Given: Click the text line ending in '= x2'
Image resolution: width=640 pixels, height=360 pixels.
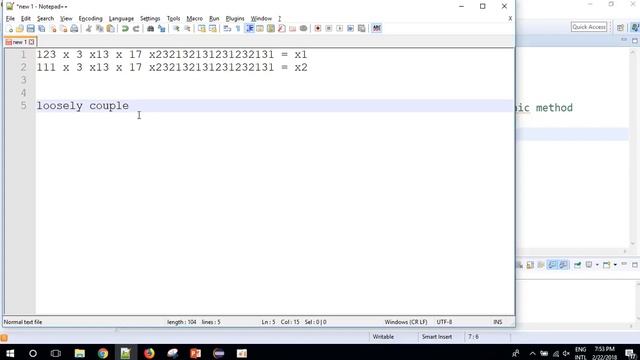Looking at the screenshot, I should point(172,67).
